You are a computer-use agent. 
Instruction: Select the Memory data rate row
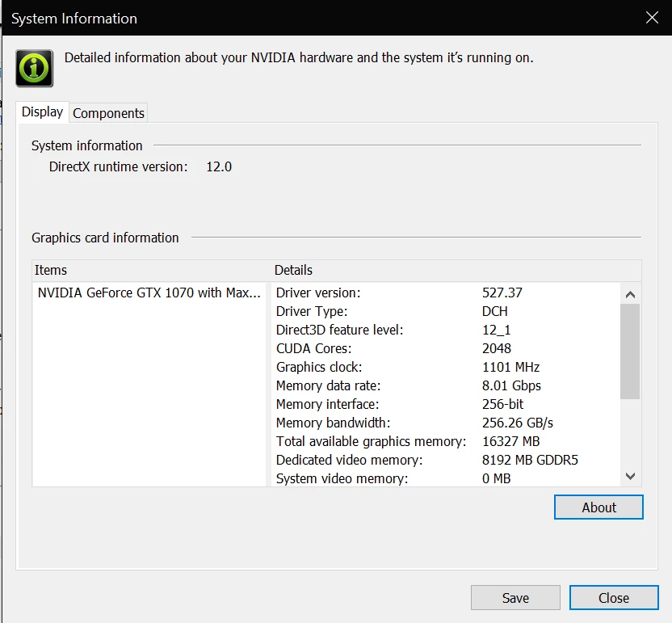pos(446,385)
